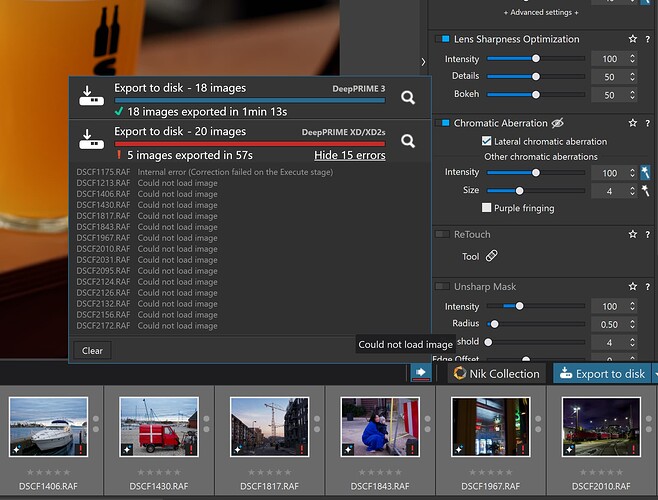This screenshot has width=658, height=500.
Task: Select DSCF1843.RAF thumbnail in filmstrip
Action: point(379,428)
